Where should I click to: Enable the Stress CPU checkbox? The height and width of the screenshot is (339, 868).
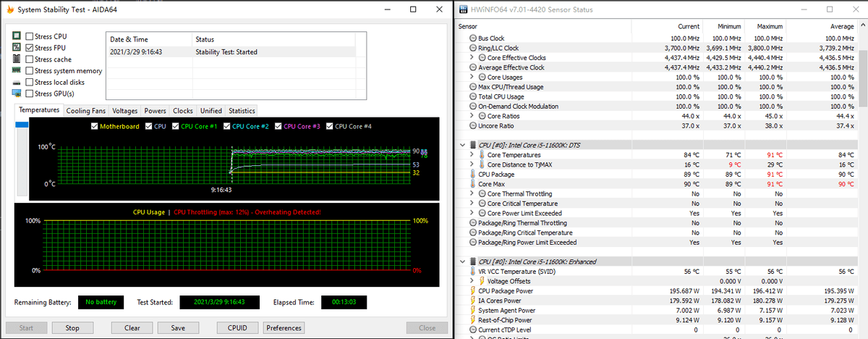coord(29,36)
